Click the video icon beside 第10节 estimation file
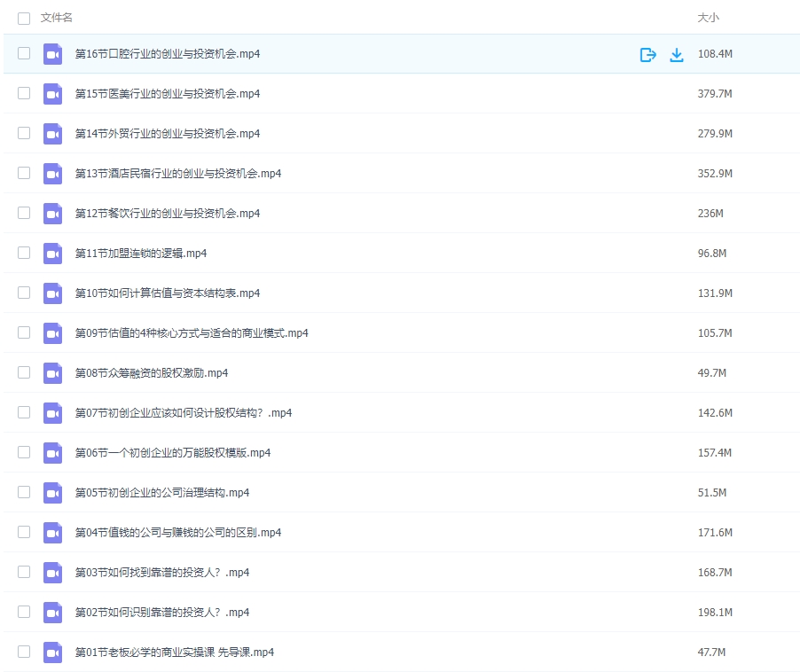Viewport: 800px width, 672px height. [52, 293]
